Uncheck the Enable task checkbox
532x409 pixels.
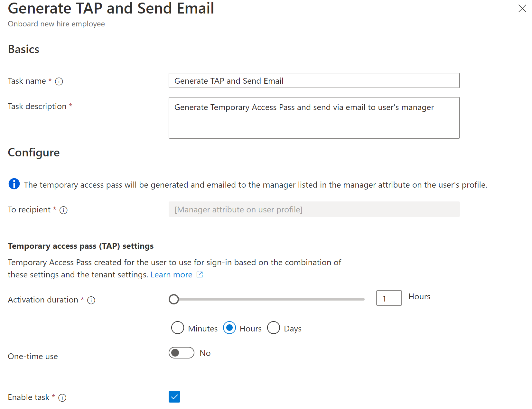pos(174,397)
